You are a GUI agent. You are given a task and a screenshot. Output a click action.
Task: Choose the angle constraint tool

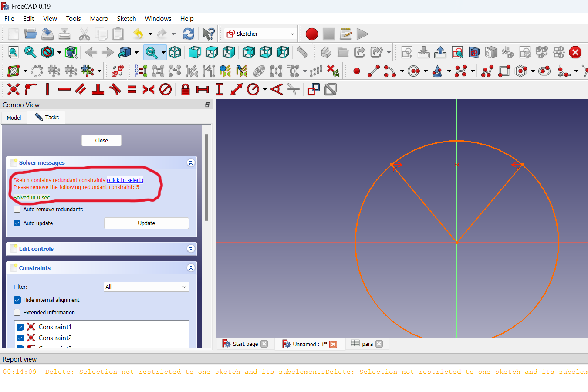277,89
